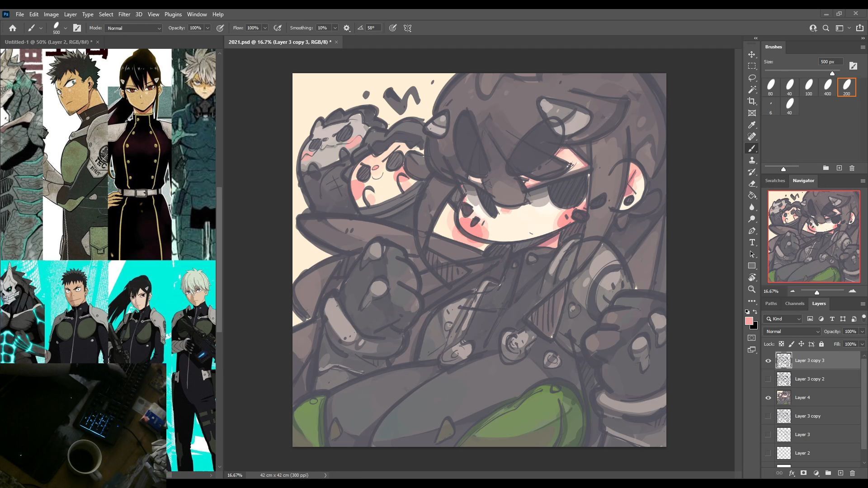868x488 pixels.
Task: Open the layer style fx menu
Action: pos(792,473)
